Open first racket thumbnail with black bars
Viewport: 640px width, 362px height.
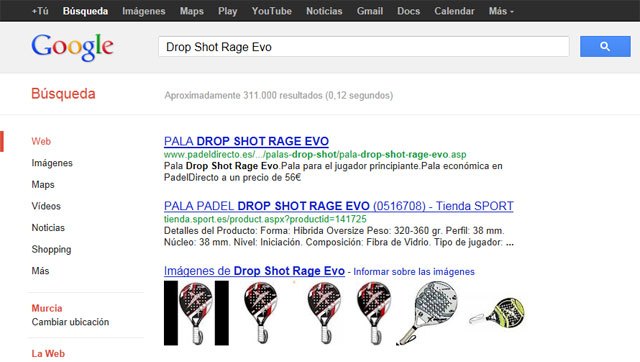click(x=196, y=313)
